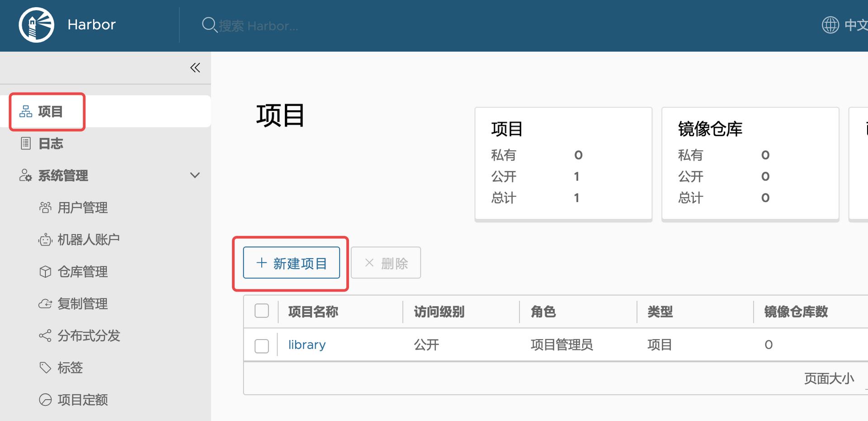Click the registries cube icon
This screenshot has width=868, height=421.
coord(45,272)
